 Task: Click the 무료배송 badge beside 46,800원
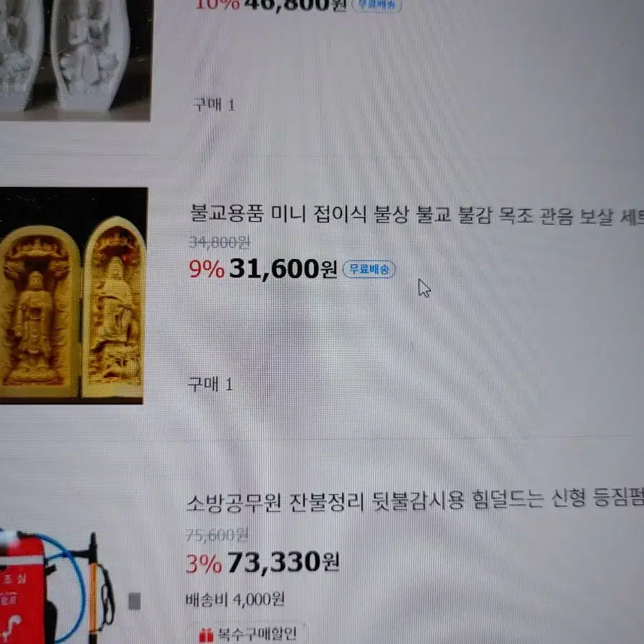tap(376, 5)
